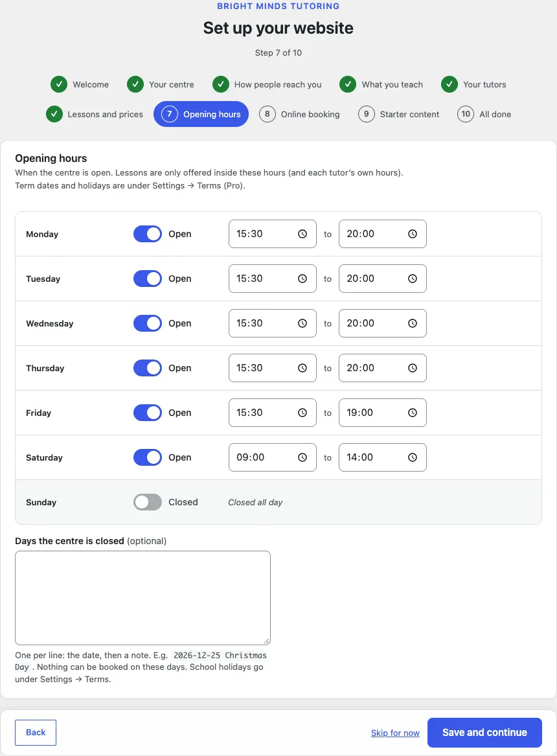This screenshot has height=756, width=557.
Task: Disable the Saturday open switch
Action: pyautogui.click(x=148, y=457)
